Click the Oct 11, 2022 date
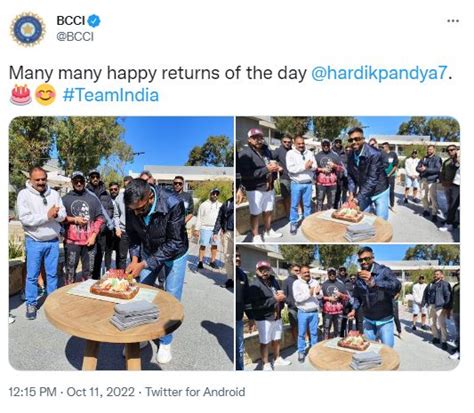474x413 pixels. [x=101, y=392]
